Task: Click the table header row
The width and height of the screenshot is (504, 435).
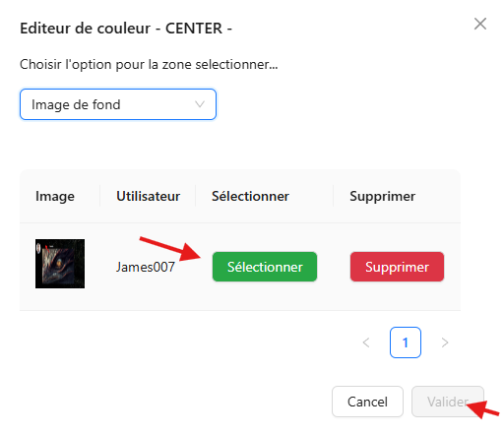Action: click(x=240, y=196)
